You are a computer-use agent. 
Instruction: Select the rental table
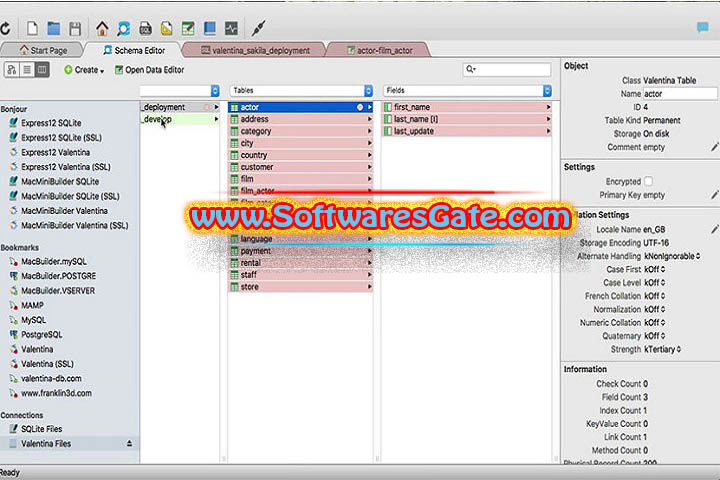click(x=301, y=263)
